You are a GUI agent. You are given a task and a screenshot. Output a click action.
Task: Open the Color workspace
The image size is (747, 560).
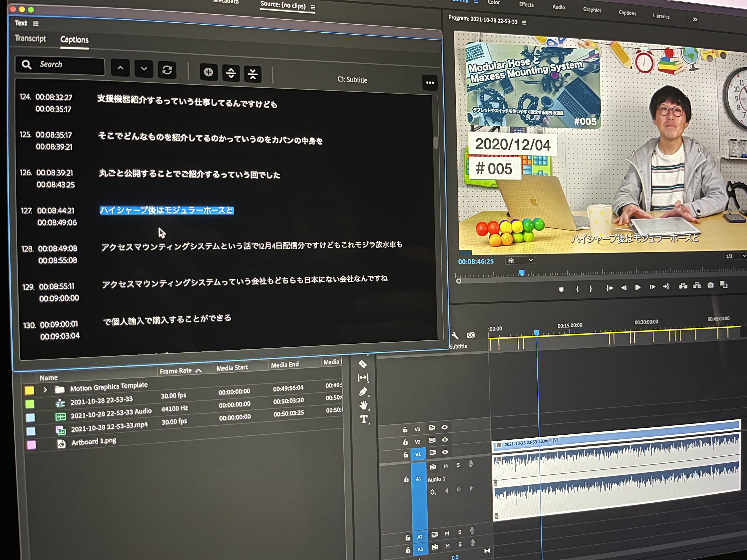493,2
